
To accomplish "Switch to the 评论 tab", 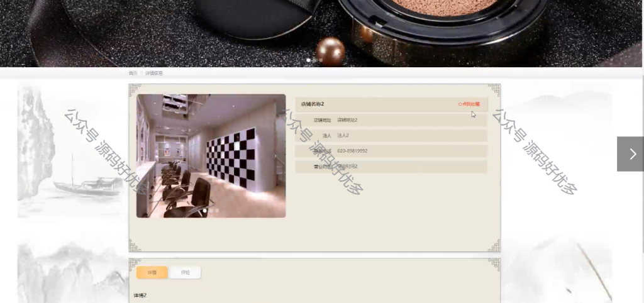I will (186, 273).
